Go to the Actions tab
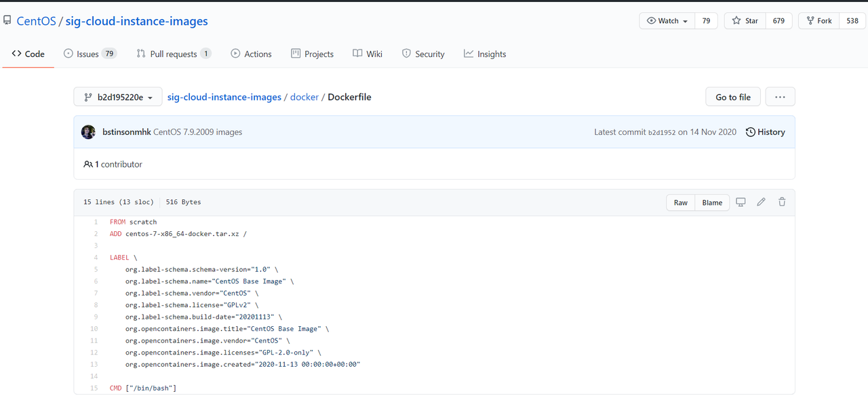868x398 pixels. click(x=251, y=54)
